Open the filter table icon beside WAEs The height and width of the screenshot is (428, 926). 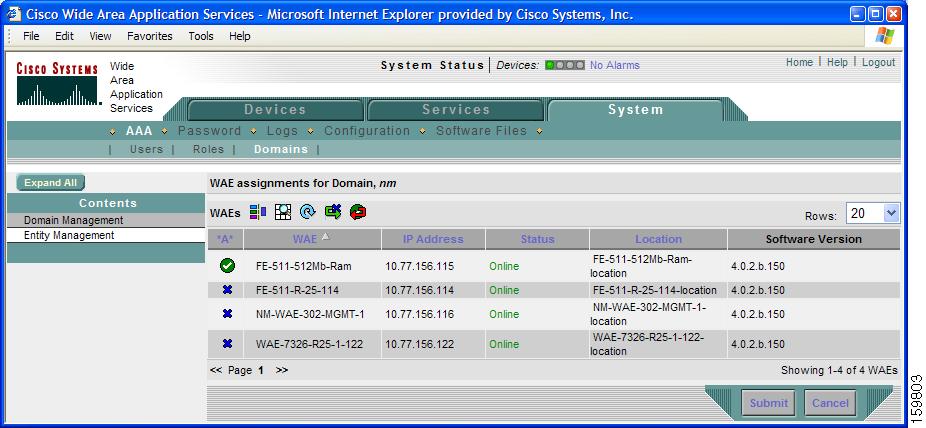[x=257, y=212]
